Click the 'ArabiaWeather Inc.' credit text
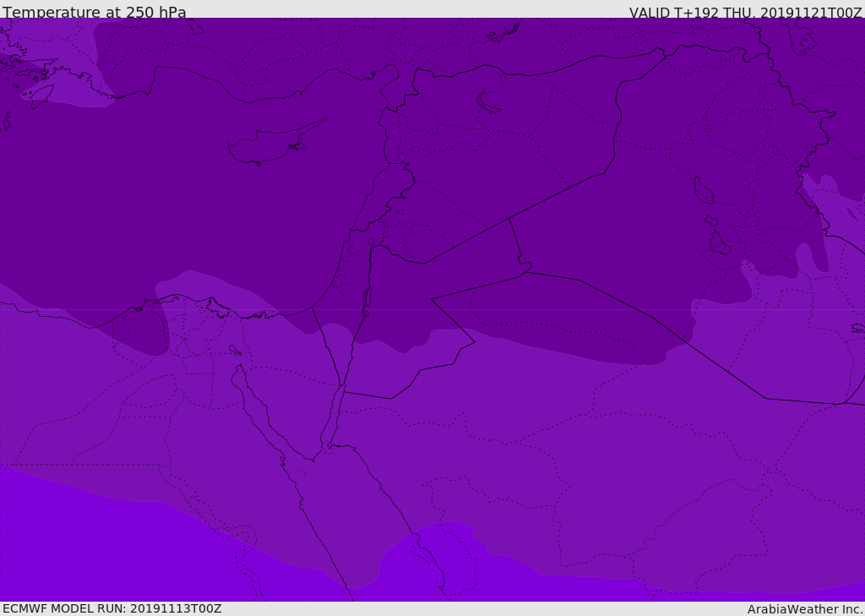This screenshot has width=865, height=616. pos(805,609)
